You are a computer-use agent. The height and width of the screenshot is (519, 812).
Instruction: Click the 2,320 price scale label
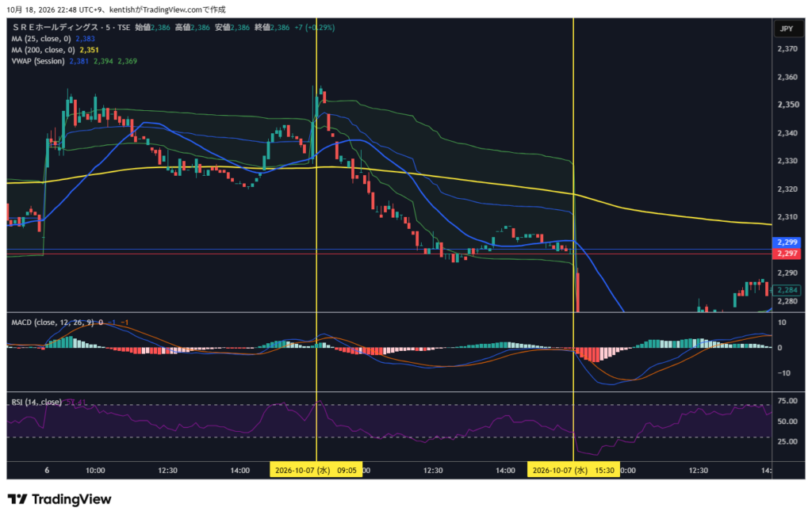tap(787, 189)
